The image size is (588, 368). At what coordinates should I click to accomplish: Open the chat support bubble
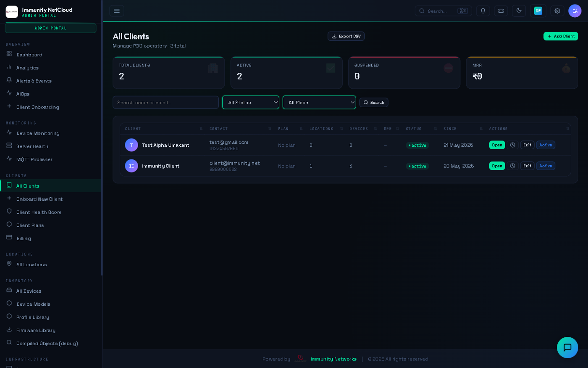coord(567,347)
